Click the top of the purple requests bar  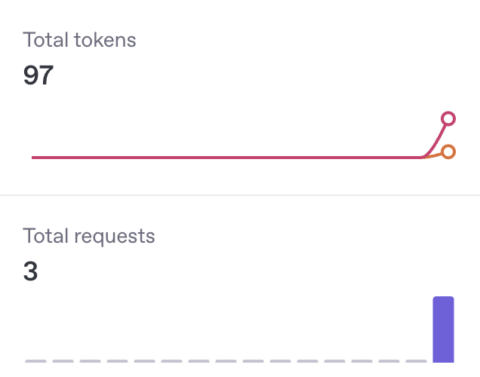443,298
